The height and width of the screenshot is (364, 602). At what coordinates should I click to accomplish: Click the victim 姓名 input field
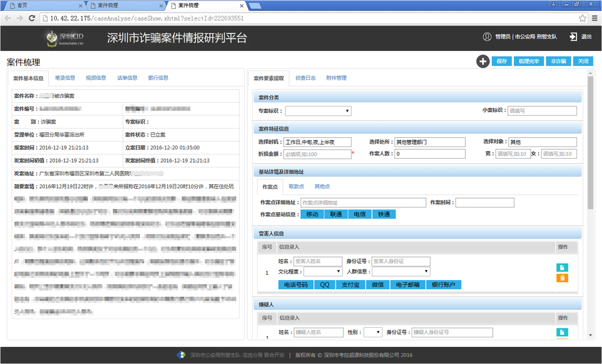pyautogui.click(x=318, y=261)
